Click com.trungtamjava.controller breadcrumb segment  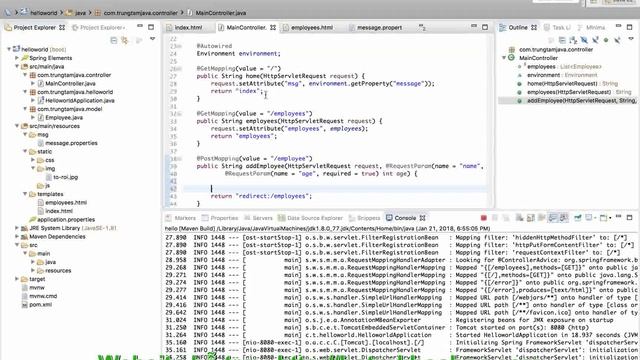(140, 13)
